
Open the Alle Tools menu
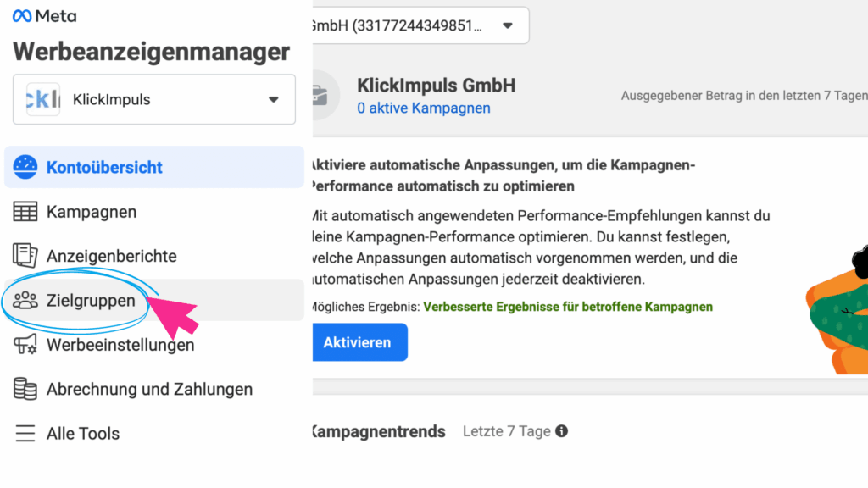(82, 434)
